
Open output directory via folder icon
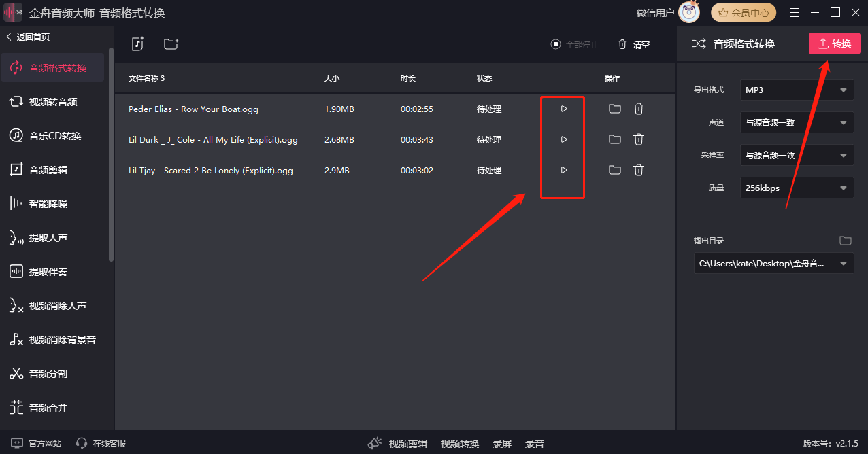click(x=846, y=240)
